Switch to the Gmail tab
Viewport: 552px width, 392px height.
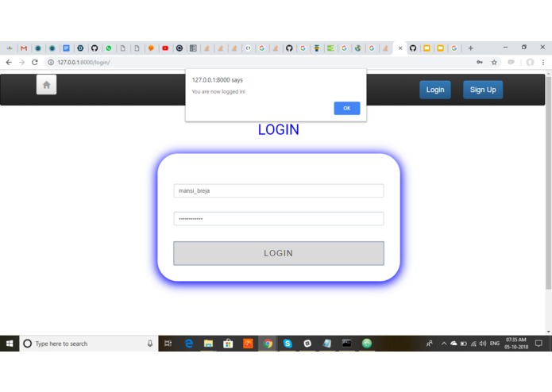24,48
